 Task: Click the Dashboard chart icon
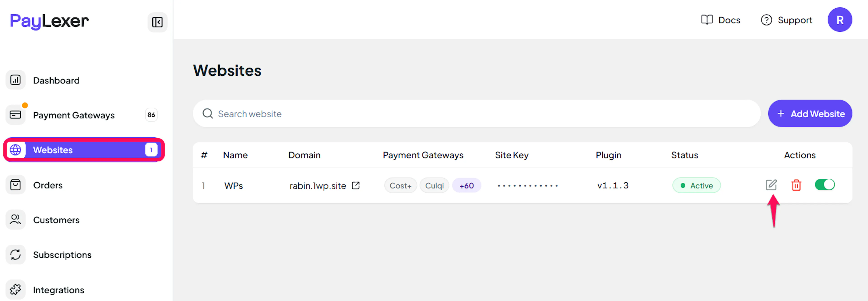16,80
